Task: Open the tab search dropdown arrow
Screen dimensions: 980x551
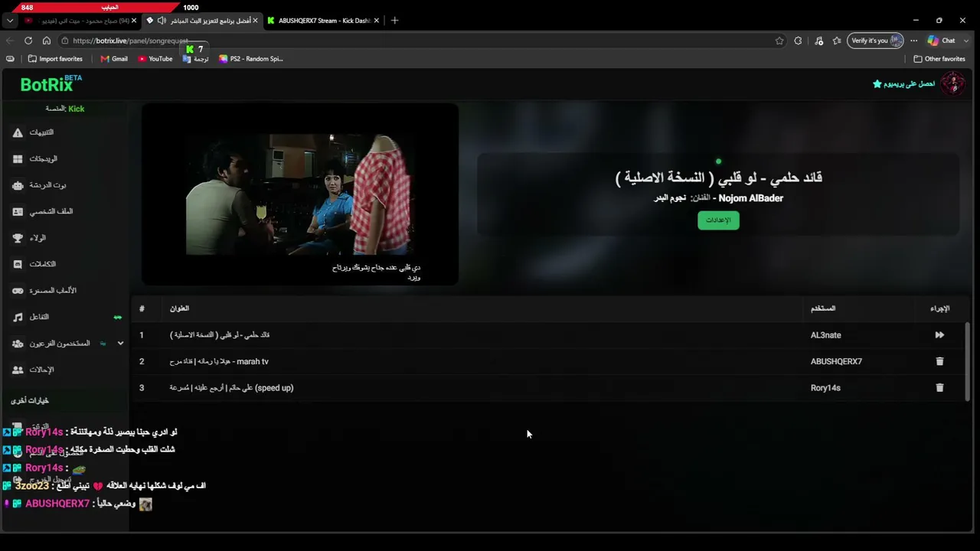Action: tap(10, 21)
